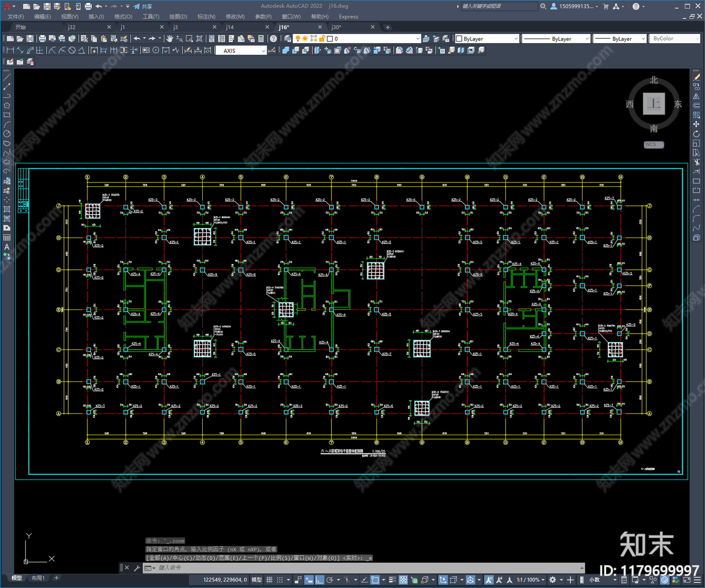Toggle lineweight display in status bar

pyautogui.click(x=392, y=580)
